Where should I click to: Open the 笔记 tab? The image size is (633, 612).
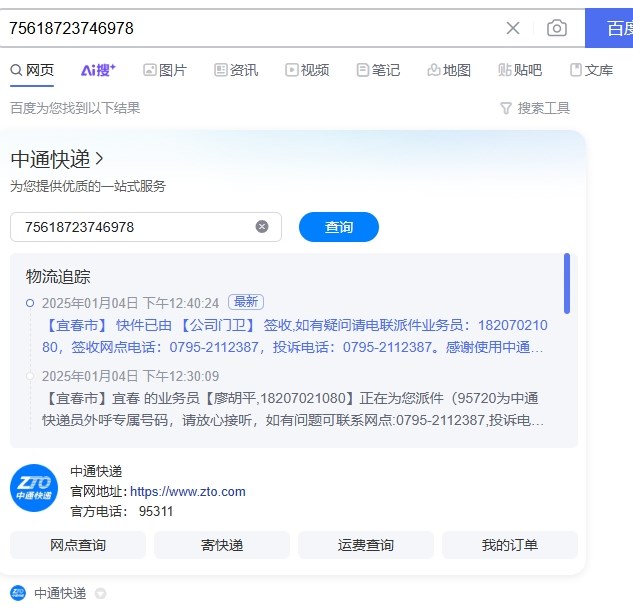(378, 70)
